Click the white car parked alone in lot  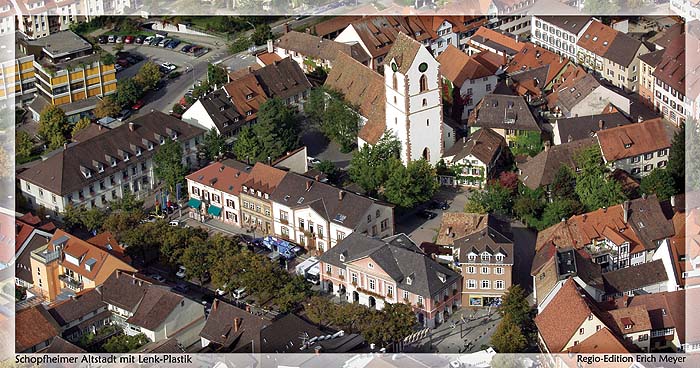pyautogui.click(x=168, y=67)
